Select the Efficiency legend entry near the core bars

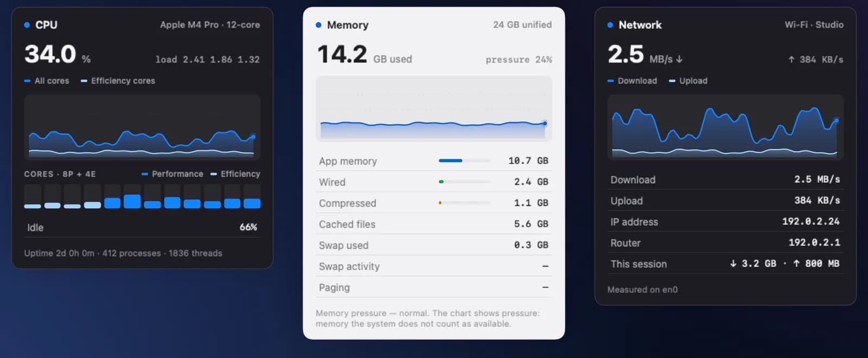click(235, 174)
